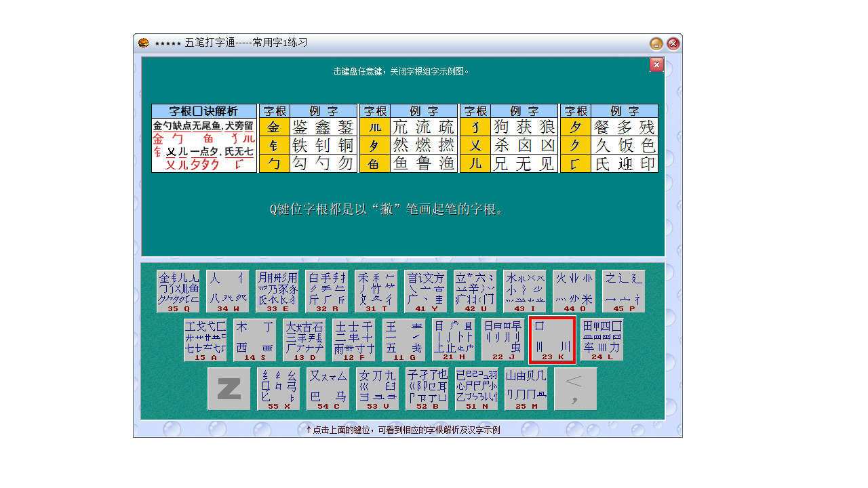Click the gray Z wildcard key
This screenshot has width=868, height=488.
pyautogui.click(x=231, y=388)
